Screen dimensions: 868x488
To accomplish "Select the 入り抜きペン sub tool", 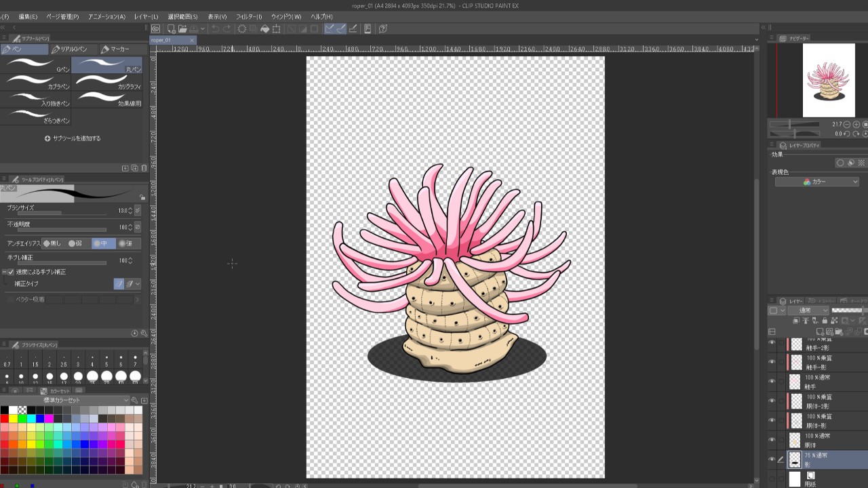I will coord(35,99).
